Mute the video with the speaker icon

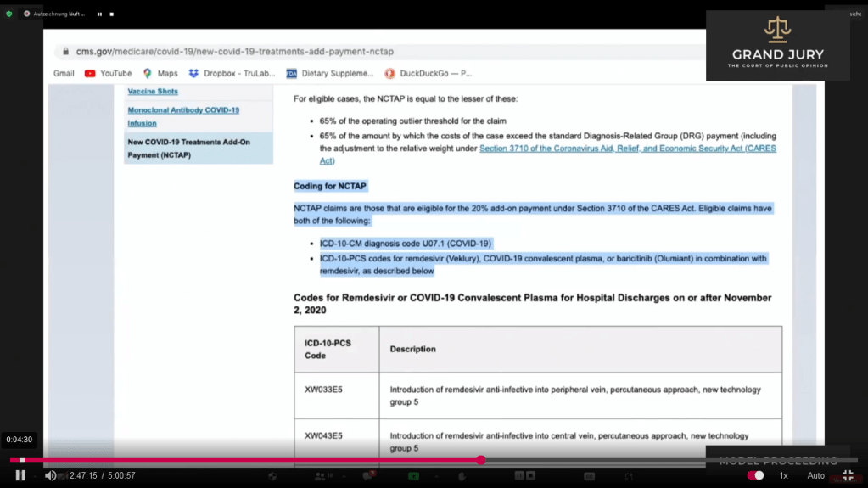(x=50, y=475)
